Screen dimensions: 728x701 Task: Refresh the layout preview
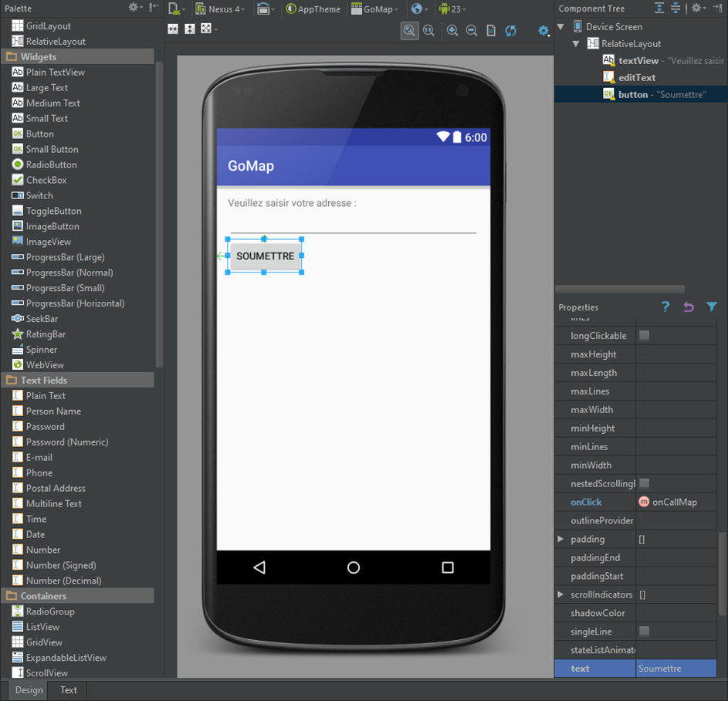pyautogui.click(x=510, y=31)
